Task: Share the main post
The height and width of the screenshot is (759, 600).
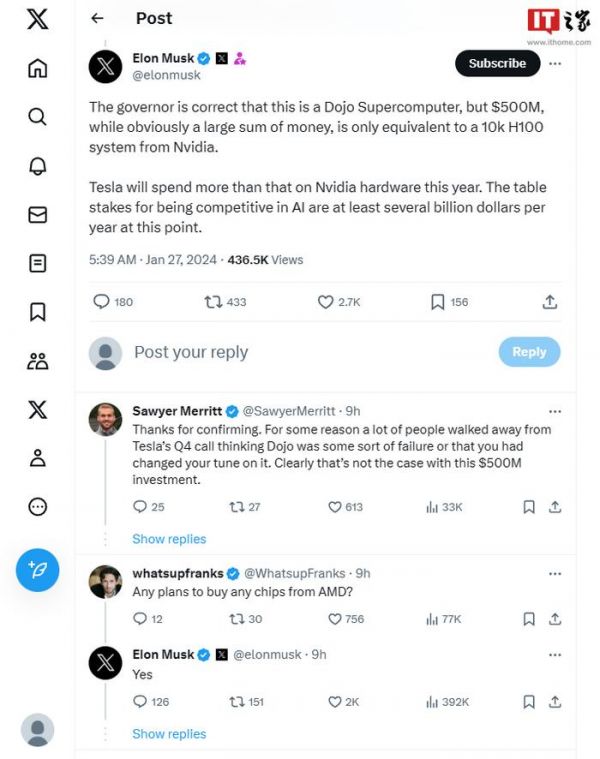Action: (x=549, y=301)
